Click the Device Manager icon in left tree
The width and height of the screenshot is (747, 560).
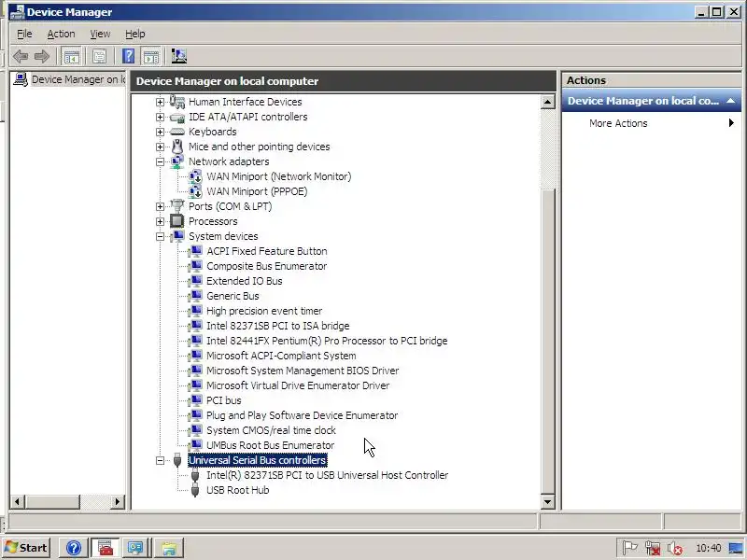pos(20,79)
